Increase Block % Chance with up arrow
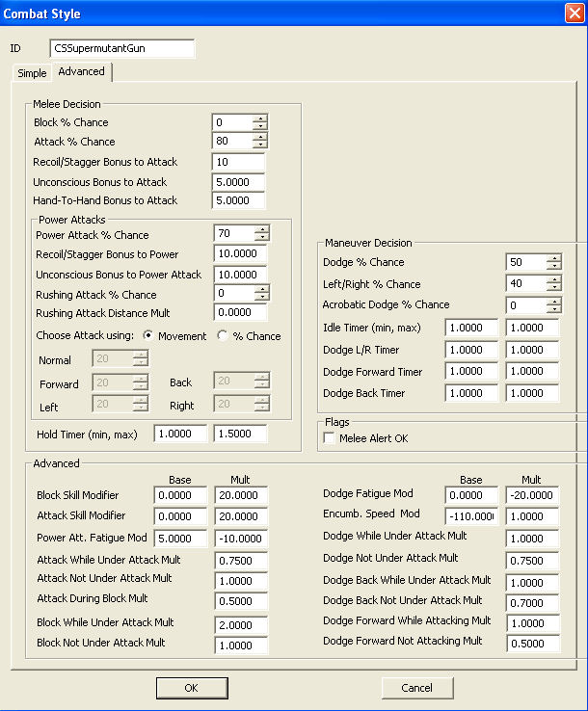 260,118
